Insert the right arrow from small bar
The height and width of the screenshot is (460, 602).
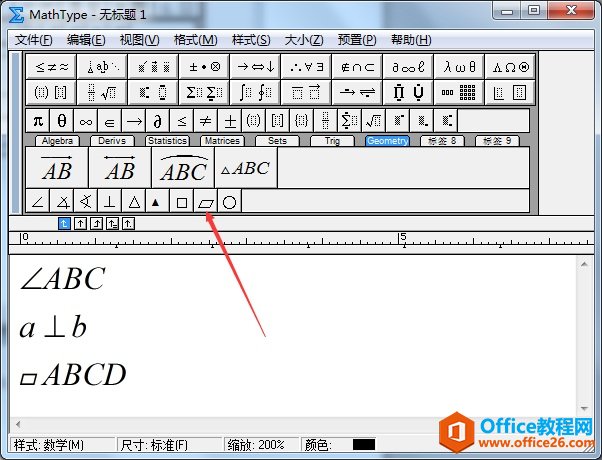pos(134,121)
